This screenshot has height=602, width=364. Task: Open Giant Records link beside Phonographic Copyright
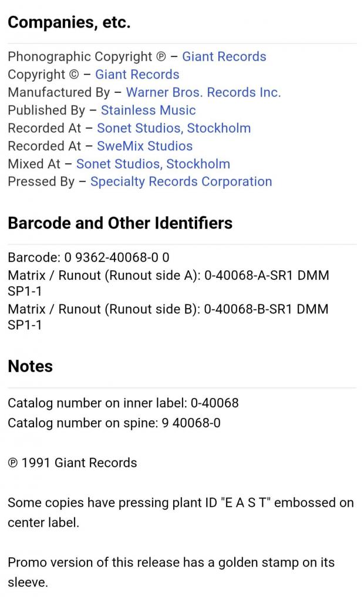[x=224, y=57]
